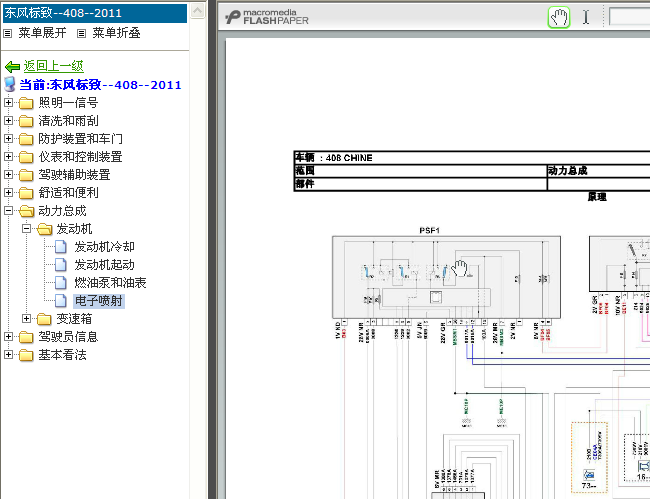The image size is (650, 499).
Task: Expand the 驾驶辅助装置 folder
Action: [x=8, y=174]
